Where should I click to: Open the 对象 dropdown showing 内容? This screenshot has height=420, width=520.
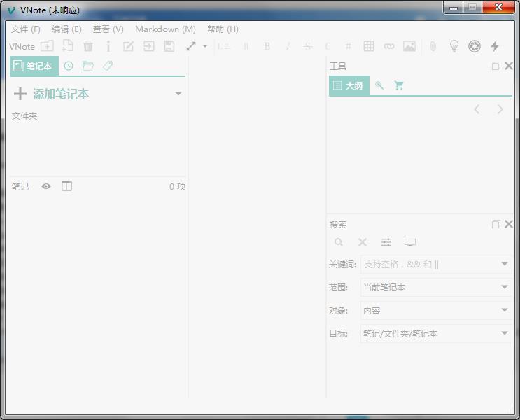pyautogui.click(x=435, y=310)
